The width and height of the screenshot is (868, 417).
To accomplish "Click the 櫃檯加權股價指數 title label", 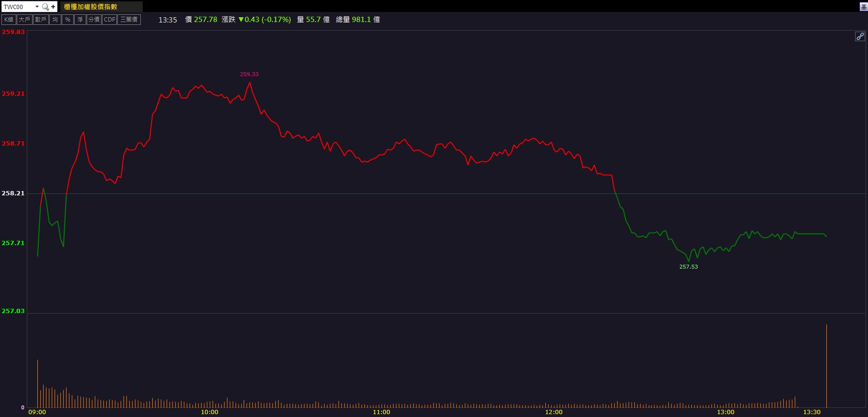I will 90,7.
